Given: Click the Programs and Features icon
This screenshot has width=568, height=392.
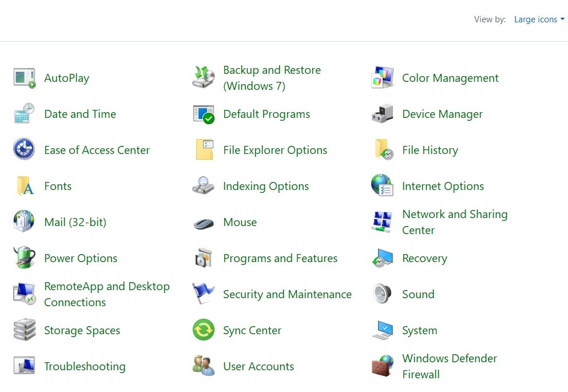Looking at the screenshot, I should coord(203,258).
